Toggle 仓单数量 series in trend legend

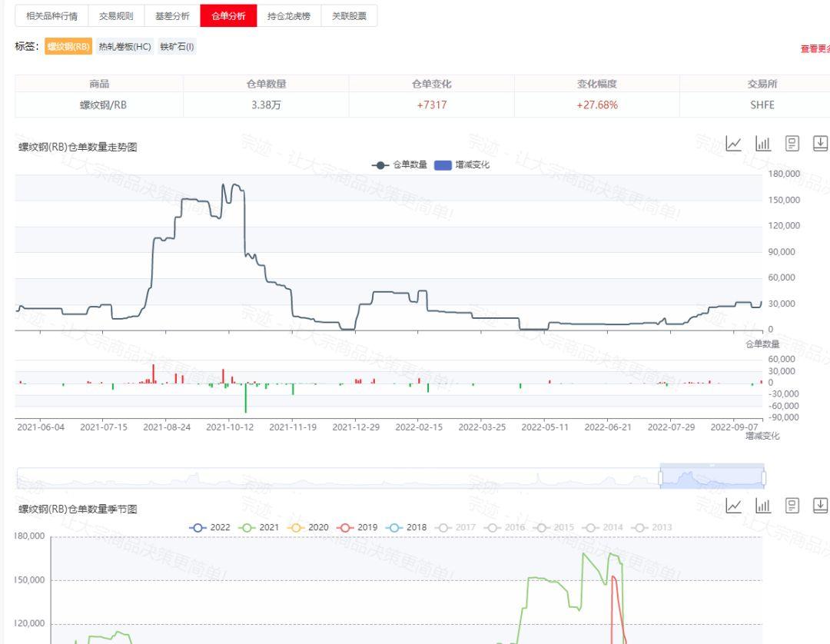pyautogui.click(x=399, y=165)
